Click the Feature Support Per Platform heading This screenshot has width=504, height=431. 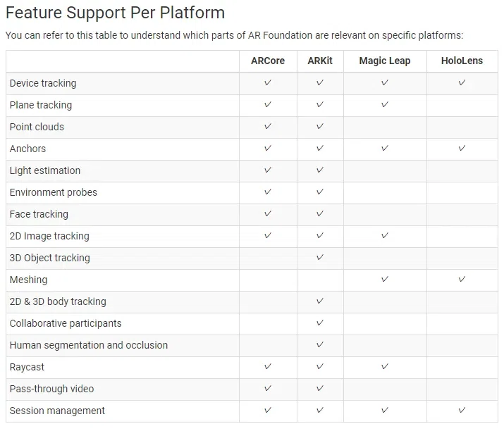115,13
